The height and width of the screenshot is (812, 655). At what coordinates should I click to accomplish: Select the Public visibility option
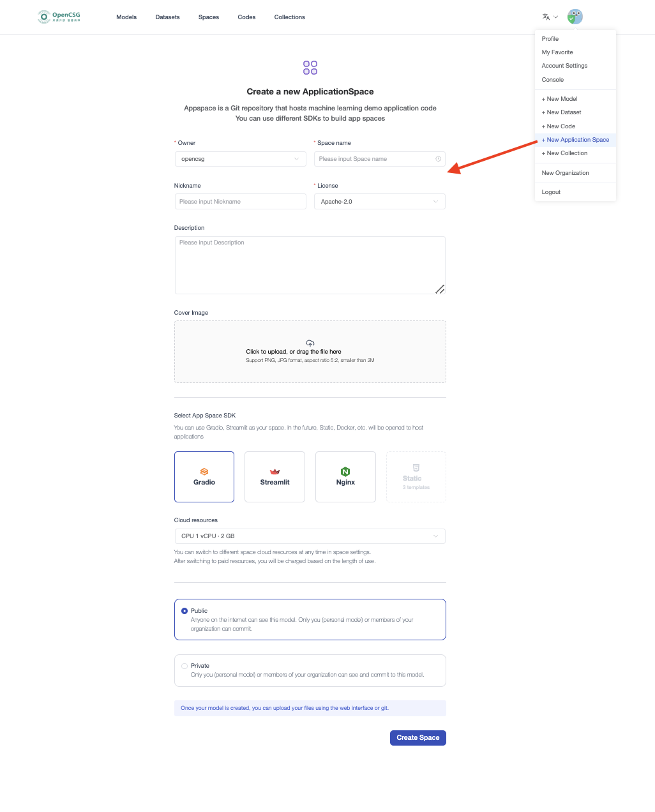pos(184,610)
